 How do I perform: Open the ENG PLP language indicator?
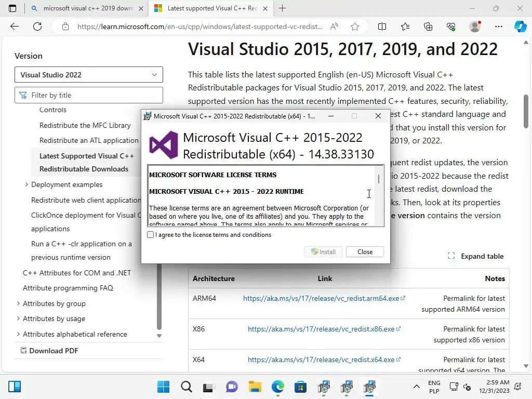[x=434, y=387]
